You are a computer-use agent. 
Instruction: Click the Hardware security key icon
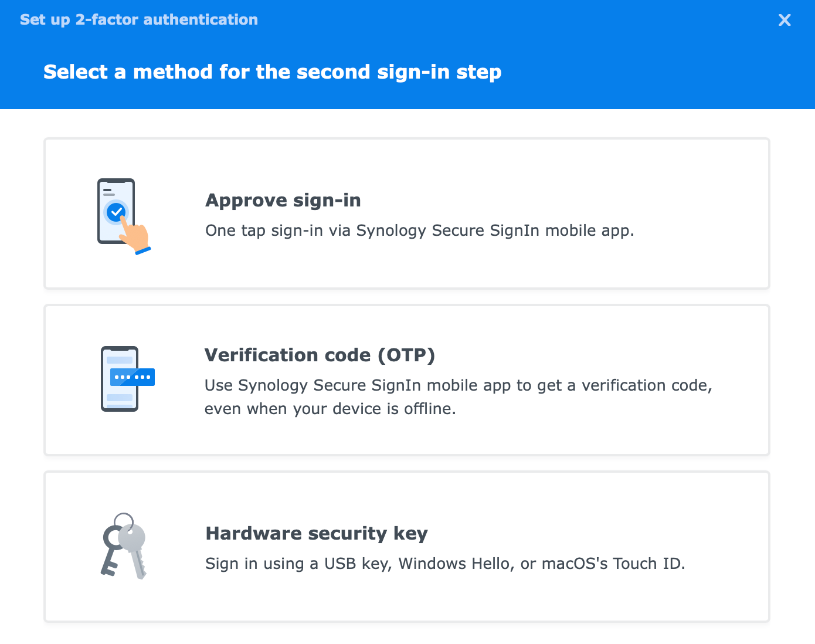[x=124, y=546]
